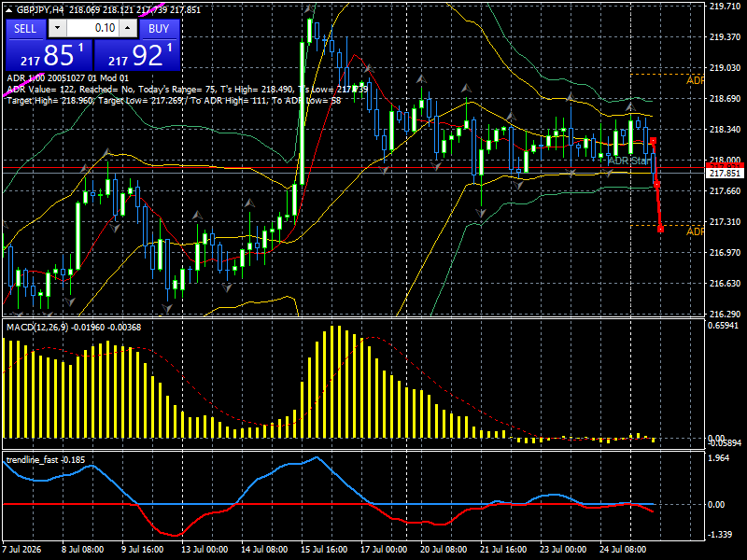Viewport: 747px width, 560px height.
Task: Click the 218.690 price scale label
Action: (725, 99)
